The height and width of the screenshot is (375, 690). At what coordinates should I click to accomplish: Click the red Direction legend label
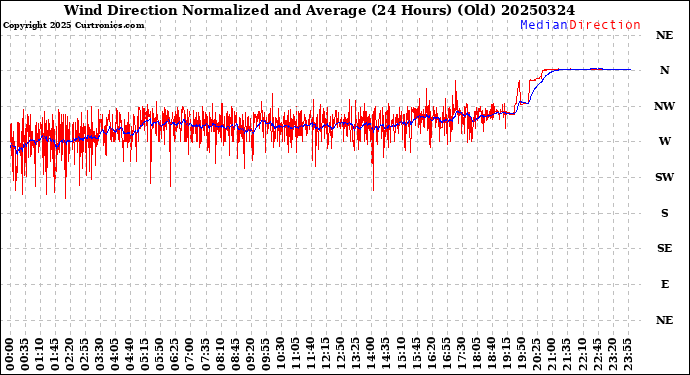coord(605,25)
